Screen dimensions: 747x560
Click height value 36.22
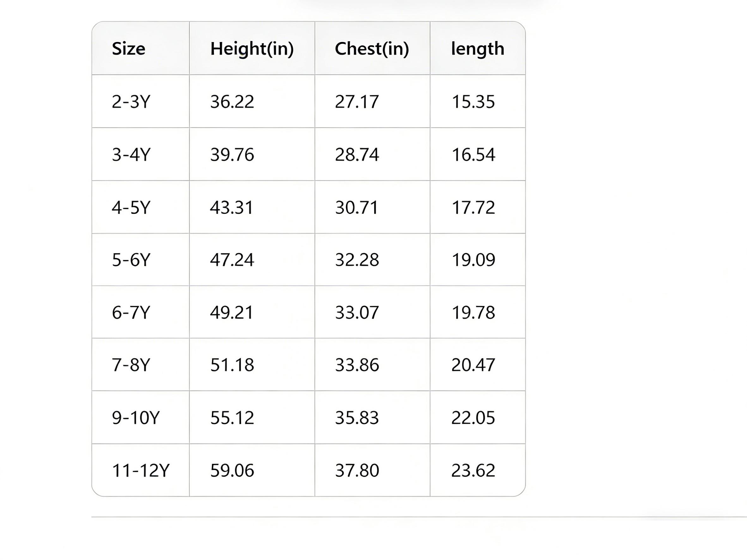232,102
